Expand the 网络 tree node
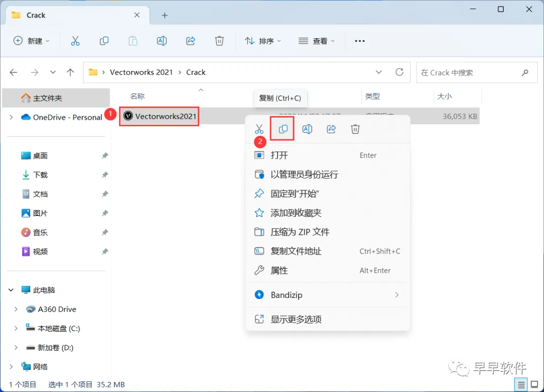The height and width of the screenshot is (392, 544). 11,367
